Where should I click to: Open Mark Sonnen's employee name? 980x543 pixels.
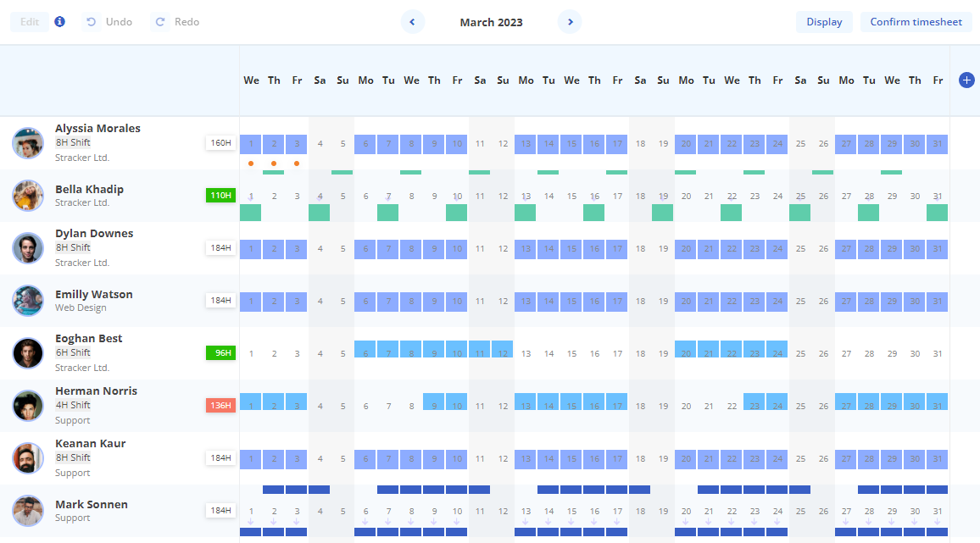92,504
